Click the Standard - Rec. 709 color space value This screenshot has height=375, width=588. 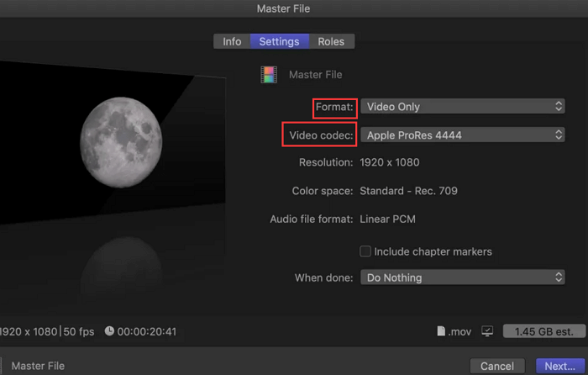(408, 191)
